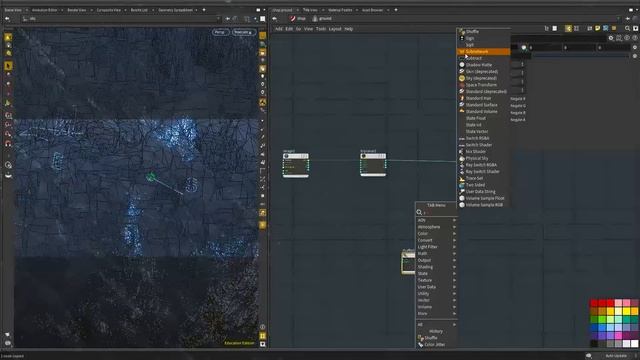Switch to the Render View tab
The image size is (640, 360).
77,10
